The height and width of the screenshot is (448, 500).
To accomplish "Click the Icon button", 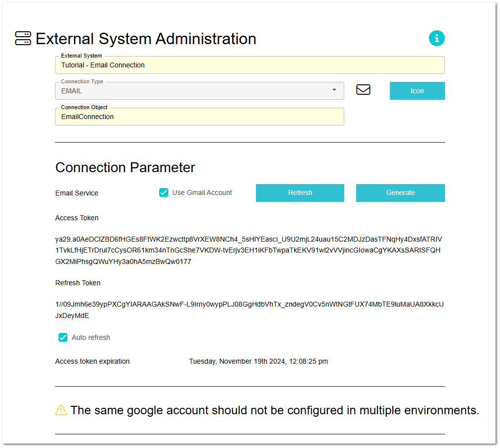I will click(x=417, y=91).
